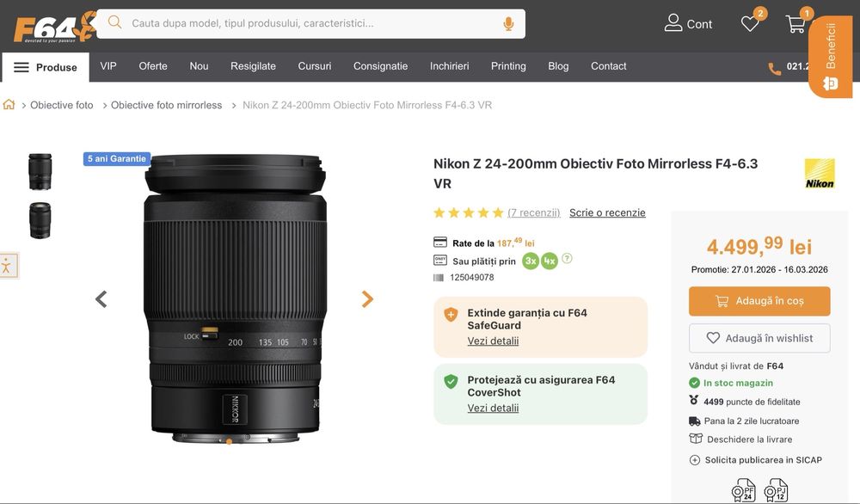The width and height of the screenshot is (860, 504).
Task: Click the 3x installment badge
Action: pos(531,261)
